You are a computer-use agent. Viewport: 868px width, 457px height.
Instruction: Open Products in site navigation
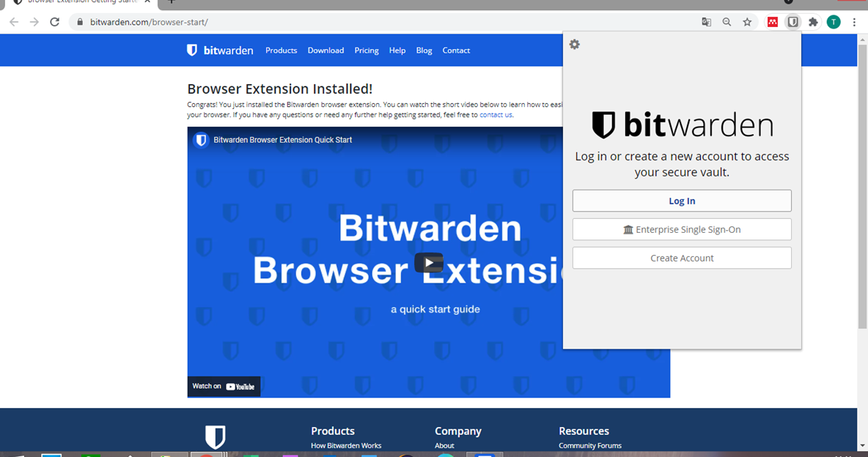coord(282,51)
